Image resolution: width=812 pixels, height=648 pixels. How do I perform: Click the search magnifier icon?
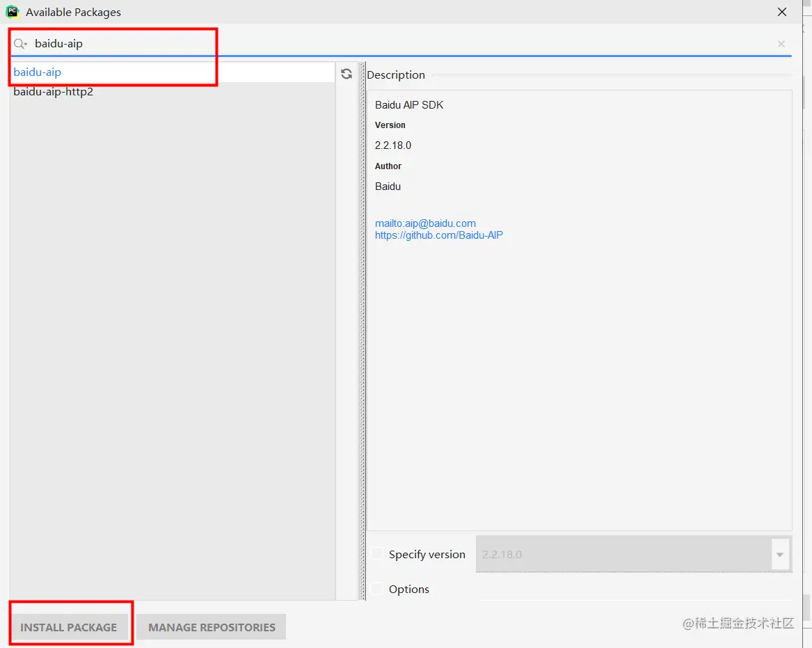pos(19,44)
